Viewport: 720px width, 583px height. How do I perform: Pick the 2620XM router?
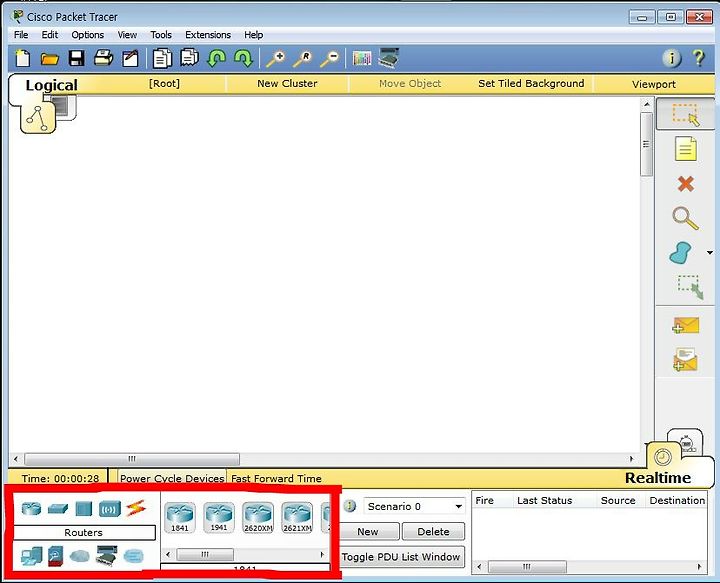click(258, 517)
